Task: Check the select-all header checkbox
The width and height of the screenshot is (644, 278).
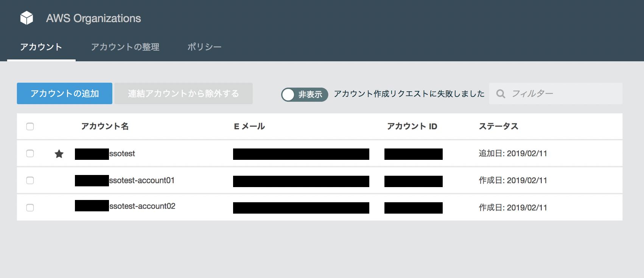Action: pos(30,127)
